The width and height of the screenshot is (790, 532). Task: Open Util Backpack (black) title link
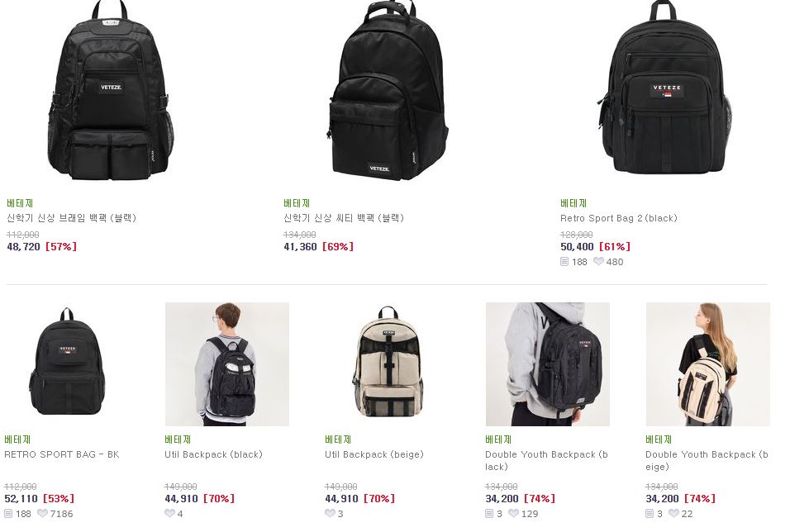tap(214, 454)
